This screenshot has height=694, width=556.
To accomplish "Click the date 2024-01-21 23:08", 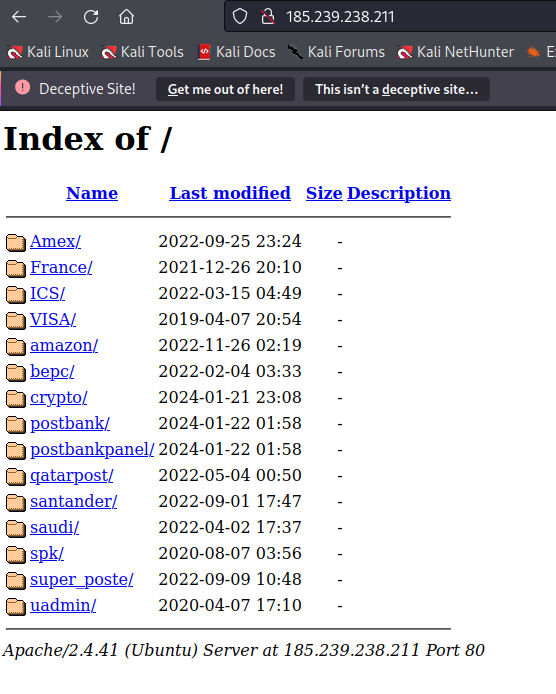I will click(230, 397).
